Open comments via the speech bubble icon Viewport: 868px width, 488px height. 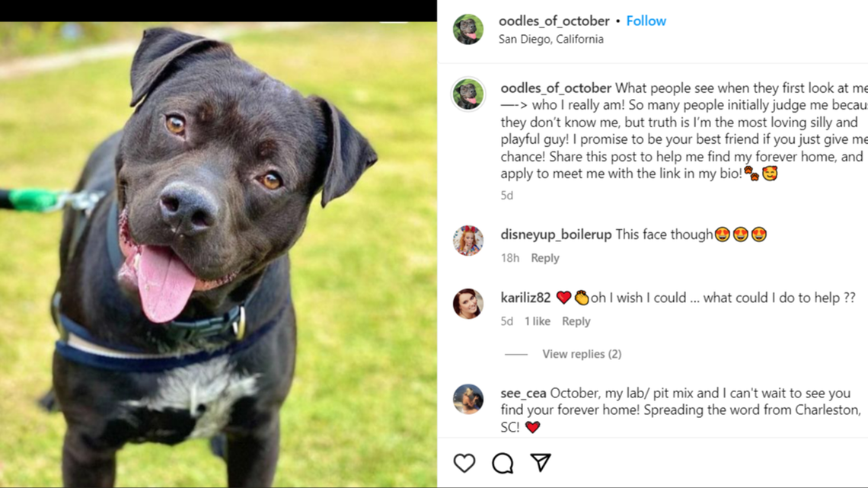pyautogui.click(x=502, y=462)
